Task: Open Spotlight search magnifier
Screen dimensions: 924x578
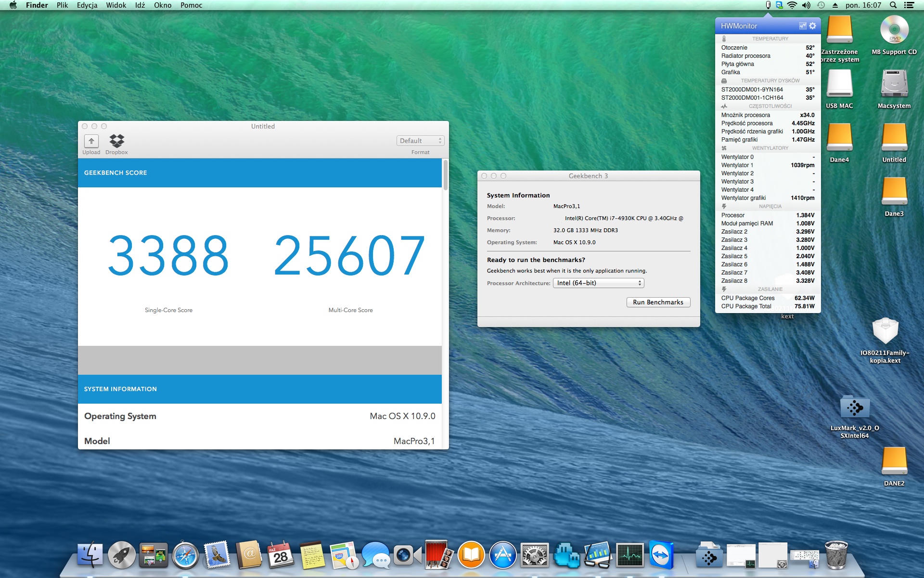Action: click(x=893, y=5)
